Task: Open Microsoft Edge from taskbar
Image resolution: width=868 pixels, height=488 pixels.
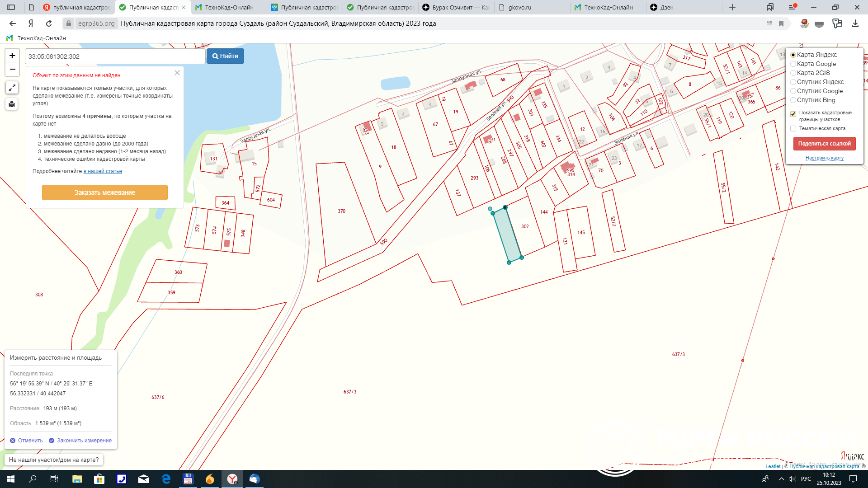Action: coord(166,479)
